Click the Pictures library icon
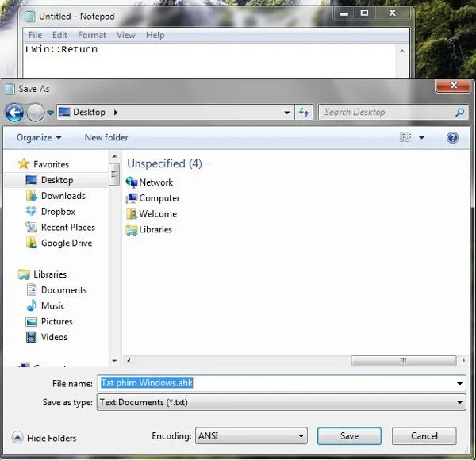This screenshot has width=476, height=460. (32, 321)
